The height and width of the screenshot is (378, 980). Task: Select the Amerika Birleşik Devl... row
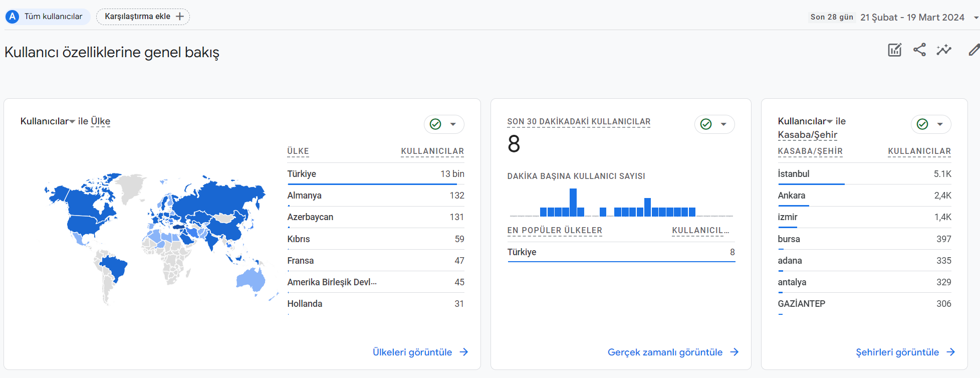[x=376, y=282]
